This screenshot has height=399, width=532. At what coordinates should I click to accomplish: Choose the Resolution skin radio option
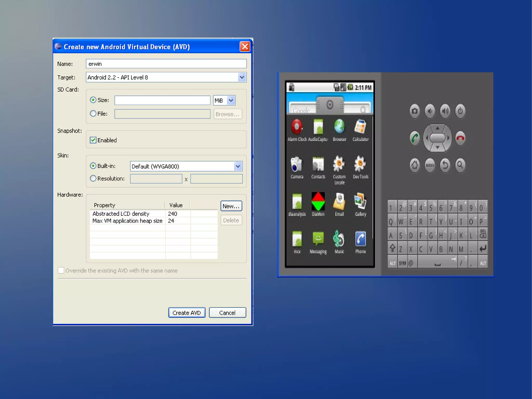click(x=93, y=179)
